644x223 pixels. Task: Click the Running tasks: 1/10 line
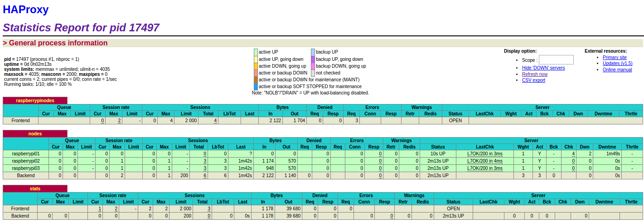point(38,84)
